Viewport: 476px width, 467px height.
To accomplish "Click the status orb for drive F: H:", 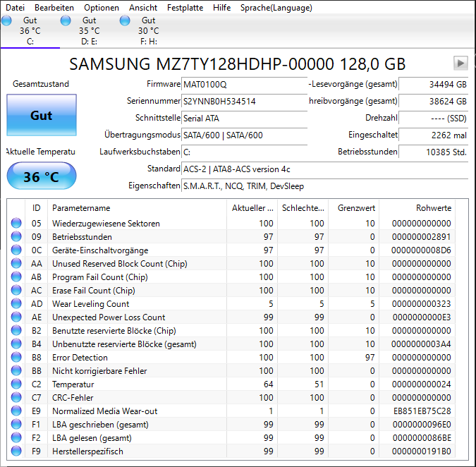I will (125, 20).
